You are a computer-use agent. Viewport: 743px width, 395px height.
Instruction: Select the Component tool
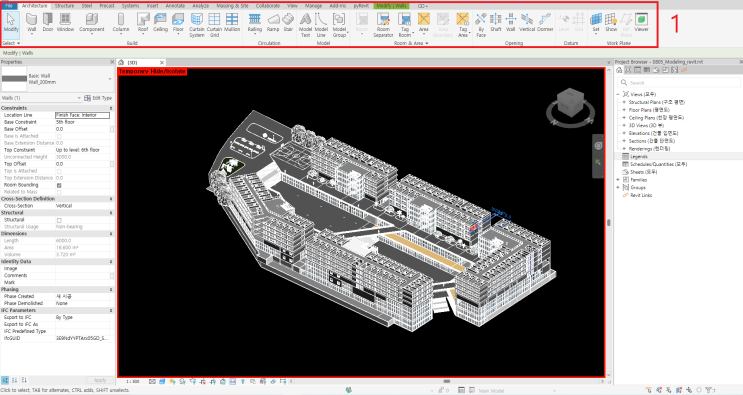click(x=91, y=22)
